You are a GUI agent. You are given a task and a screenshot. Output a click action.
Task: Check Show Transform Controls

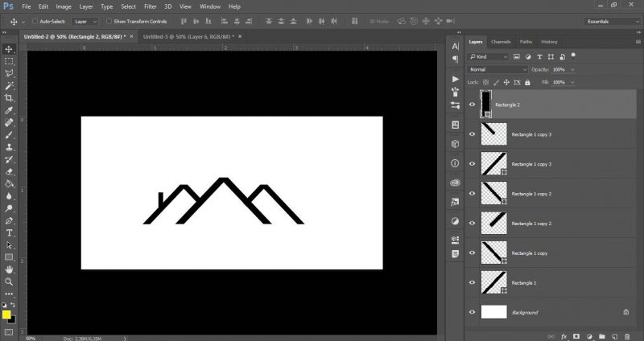coord(109,21)
